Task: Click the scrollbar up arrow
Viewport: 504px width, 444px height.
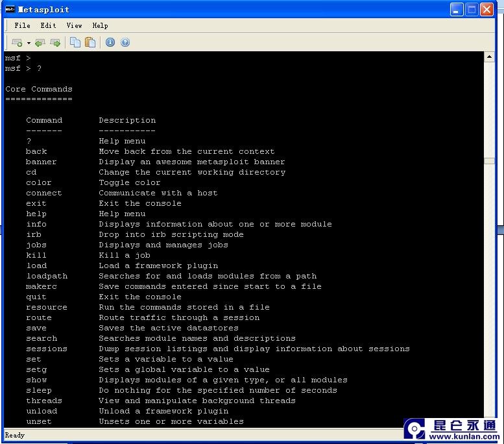Action: [x=490, y=57]
